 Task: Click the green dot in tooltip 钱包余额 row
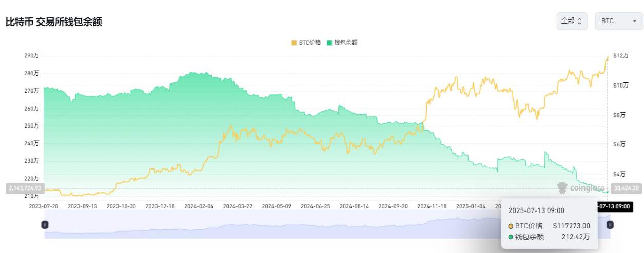click(510, 237)
